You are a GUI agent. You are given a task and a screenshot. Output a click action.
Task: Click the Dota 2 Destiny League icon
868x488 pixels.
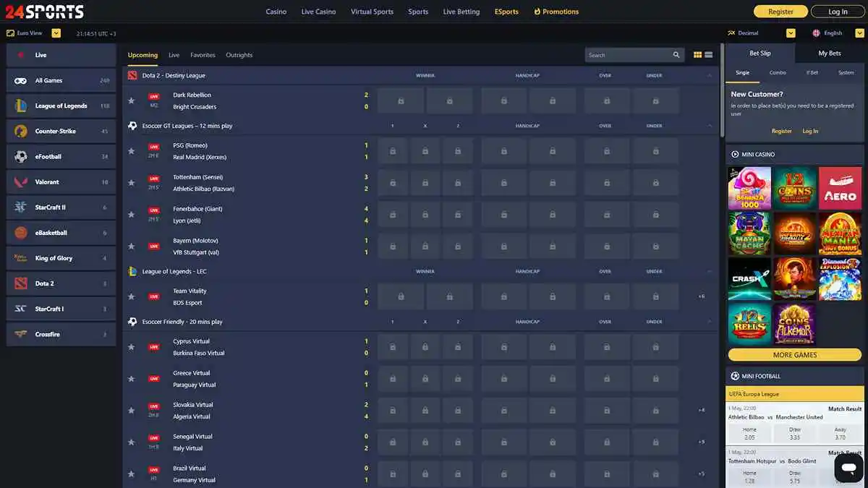[132, 75]
